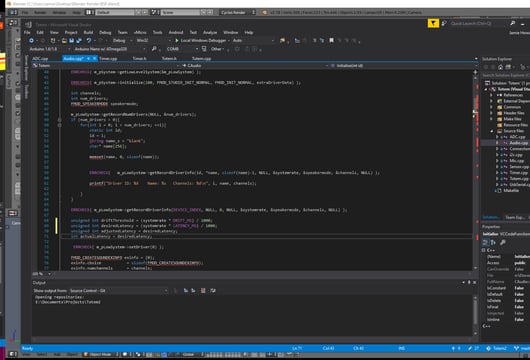Viewport: 530px width, 360px height.
Task: Open the Arduino Nano board dropdown
Action: coord(110,49)
